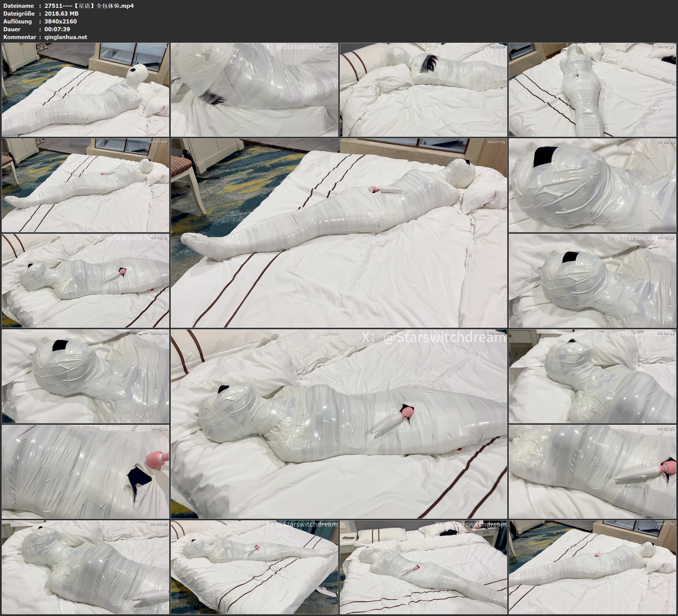Click the 00:07:39 duration value

pos(57,29)
